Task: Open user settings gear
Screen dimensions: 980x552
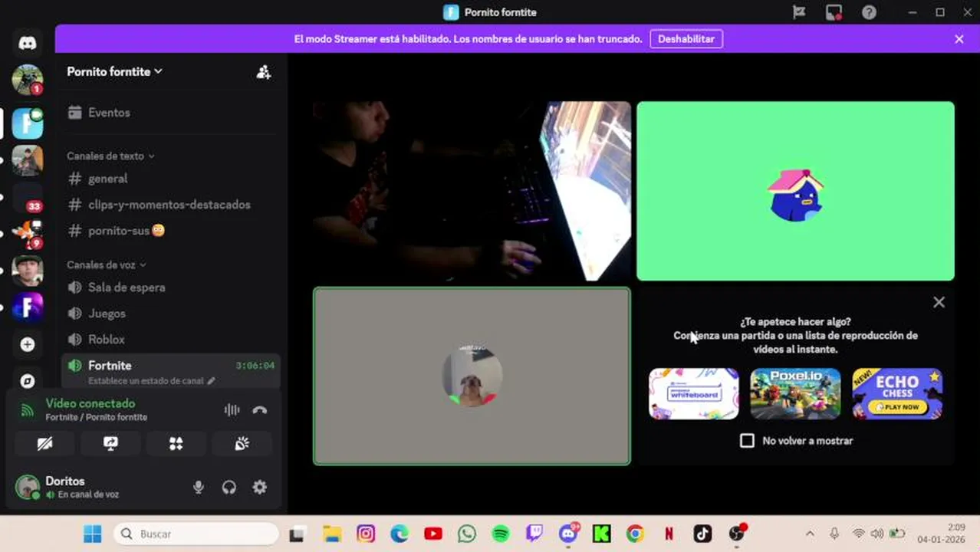Action: click(260, 487)
